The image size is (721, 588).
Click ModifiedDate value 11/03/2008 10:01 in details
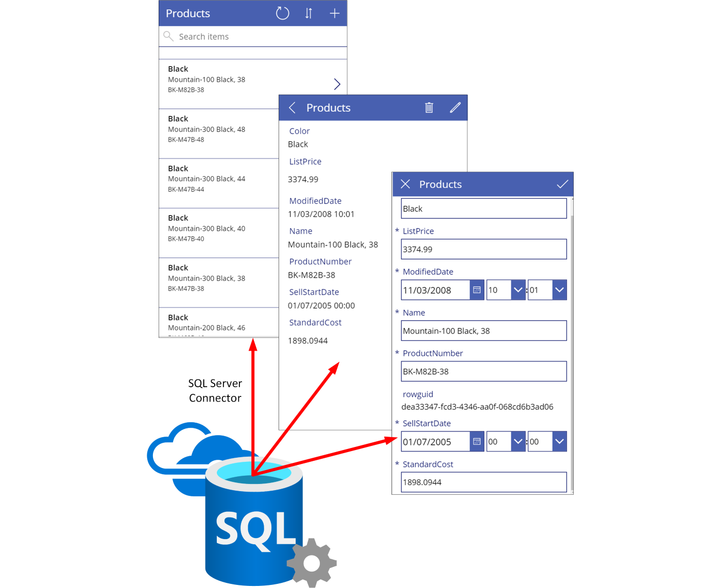point(321,214)
